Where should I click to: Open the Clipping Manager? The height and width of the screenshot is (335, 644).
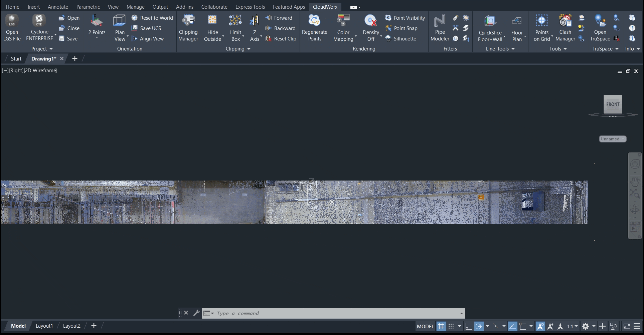point(188,28)
